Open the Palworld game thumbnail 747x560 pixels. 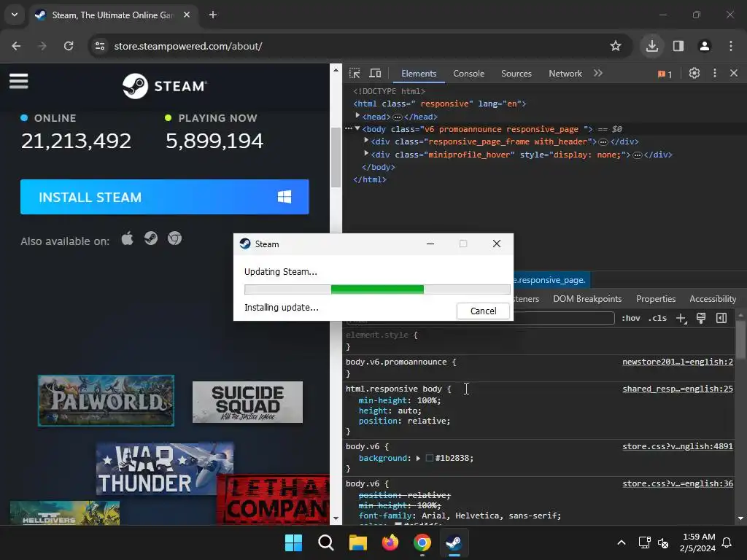click(x=107, y=400)
